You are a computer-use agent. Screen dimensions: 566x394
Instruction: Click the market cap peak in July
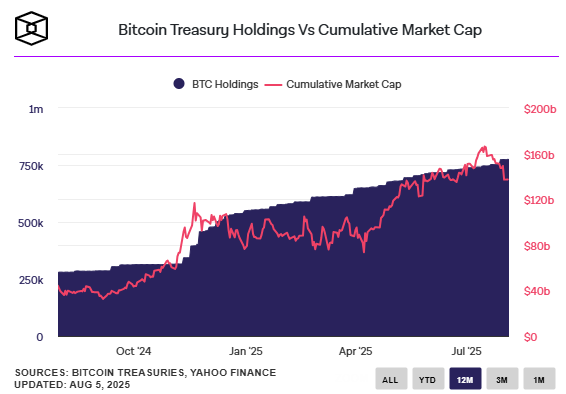[484, 147]
